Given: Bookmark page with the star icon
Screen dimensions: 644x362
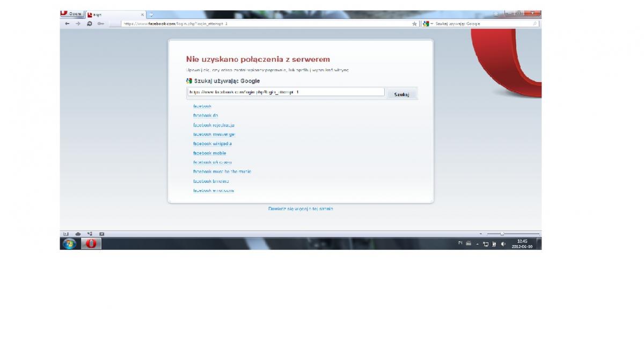Looking at the screenshot, I should click(414, 24).
